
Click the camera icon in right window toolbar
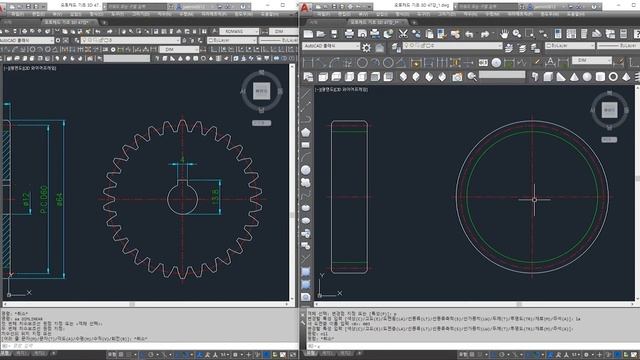(x=457, y=77)
